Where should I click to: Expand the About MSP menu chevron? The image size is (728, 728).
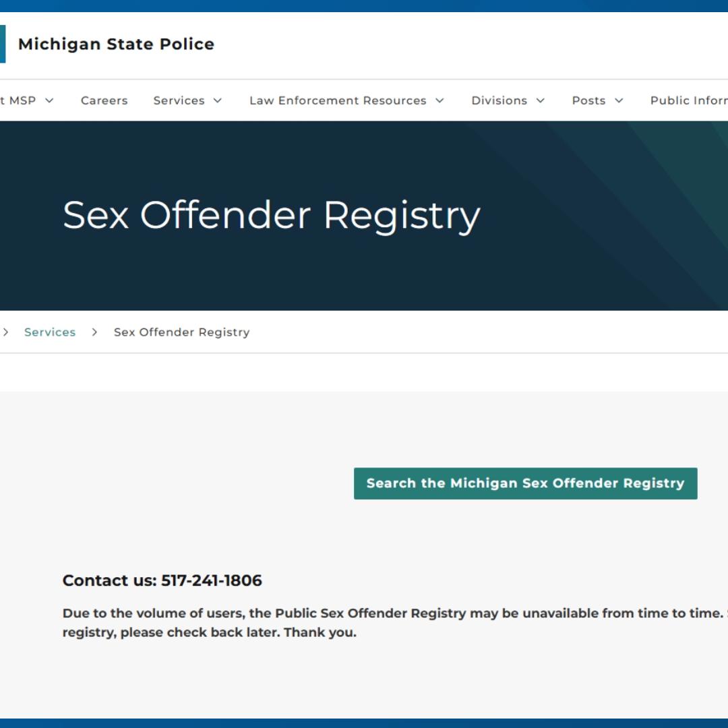tap(49, 100)
